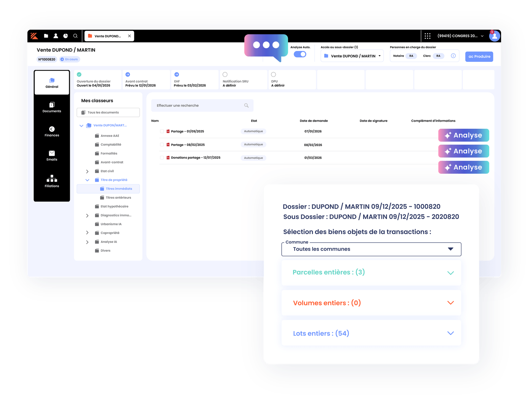The image size is (532, 408).
Task: Click PDF icon of Donations partage row
Action: point(168,158)
